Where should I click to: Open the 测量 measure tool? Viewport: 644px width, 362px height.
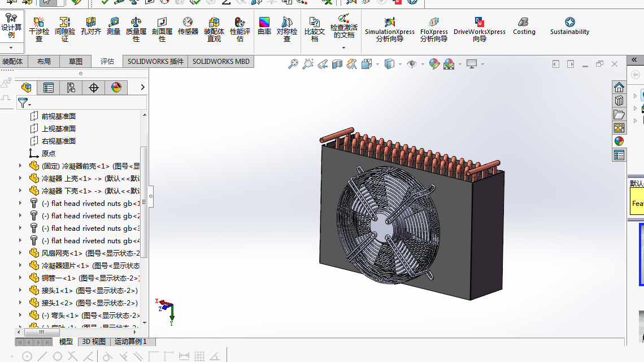point(114,25)
